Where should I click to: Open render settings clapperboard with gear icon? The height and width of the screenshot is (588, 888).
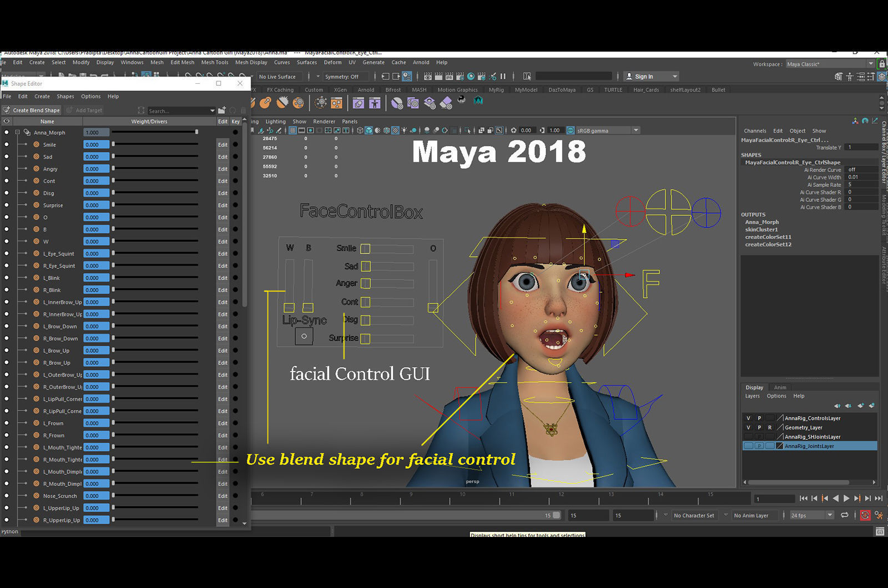pyautogui.click(x=460, y=76)
